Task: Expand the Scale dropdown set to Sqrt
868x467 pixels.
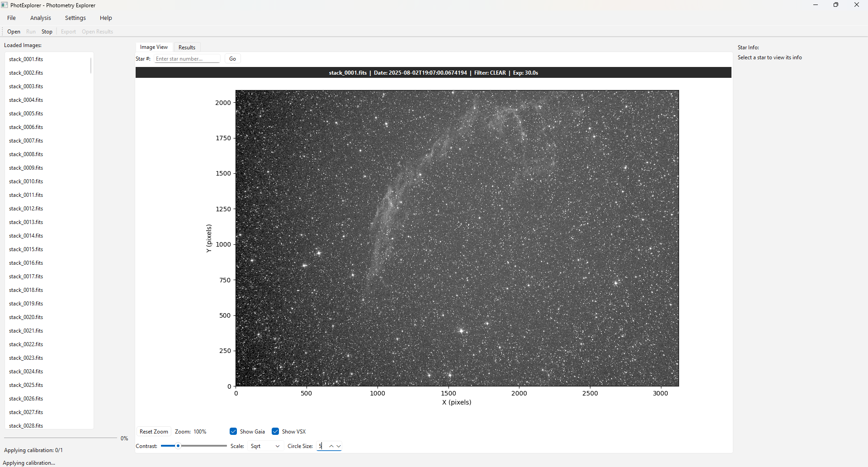Action: click(x=265, y=446)
